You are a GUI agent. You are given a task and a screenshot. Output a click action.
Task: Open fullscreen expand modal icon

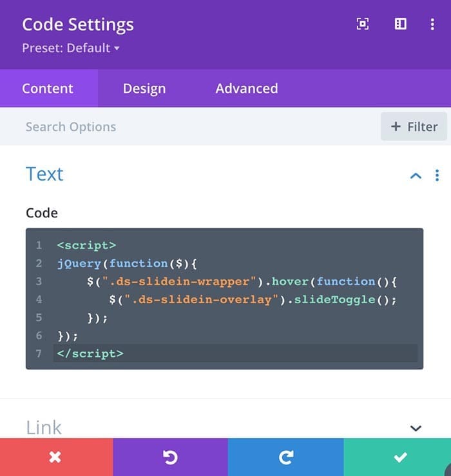point(363,24)
